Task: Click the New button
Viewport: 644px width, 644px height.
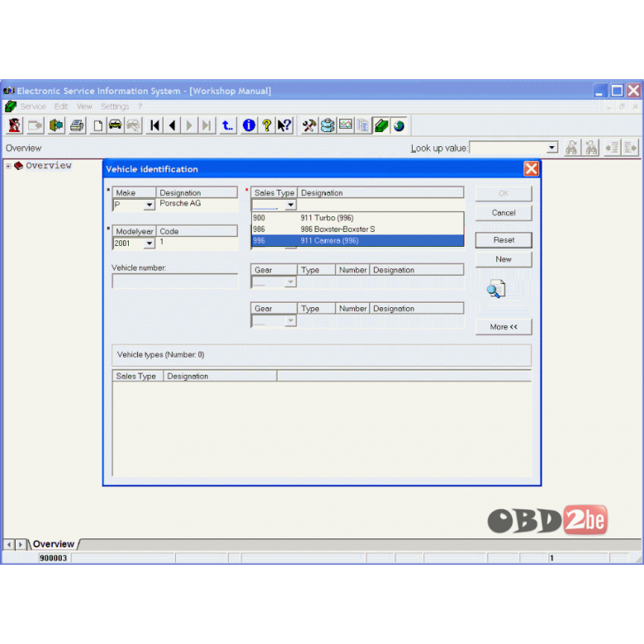Action: tap(504, 259)
